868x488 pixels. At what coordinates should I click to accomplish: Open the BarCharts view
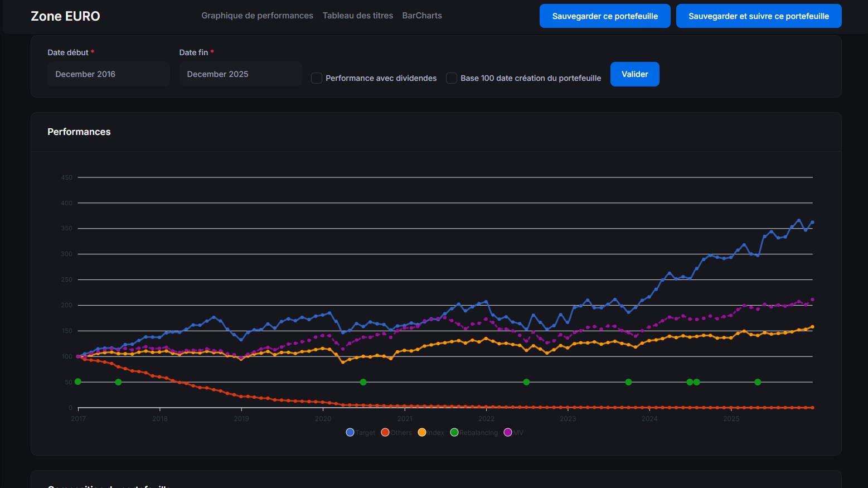(422, 15)
